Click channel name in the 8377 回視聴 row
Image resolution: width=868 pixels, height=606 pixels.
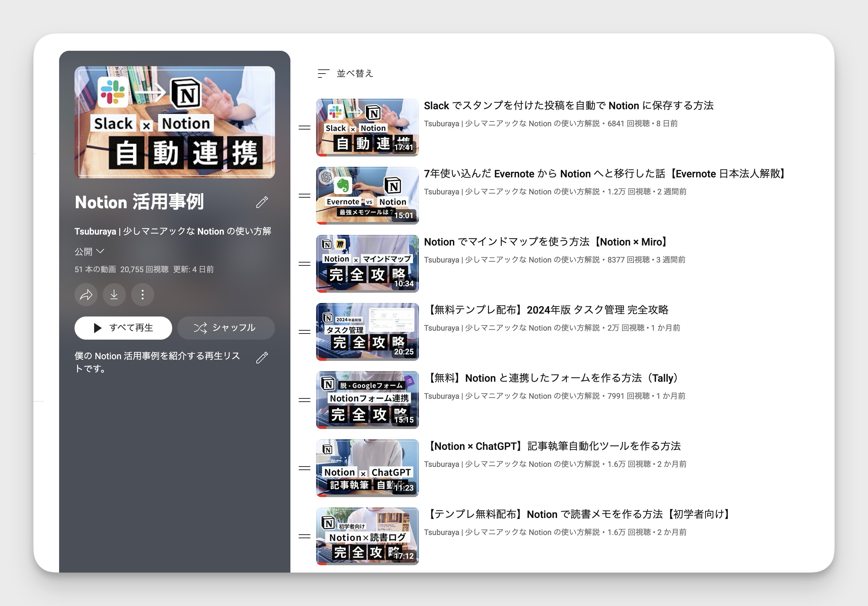click(511, 260)
